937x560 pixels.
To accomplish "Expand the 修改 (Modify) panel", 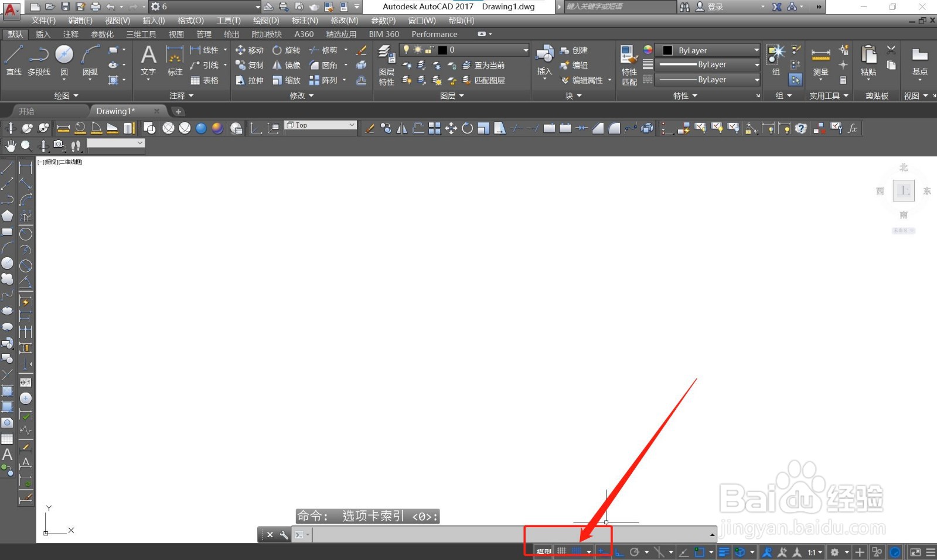I will pyautogui.click(x=301, y=95).
